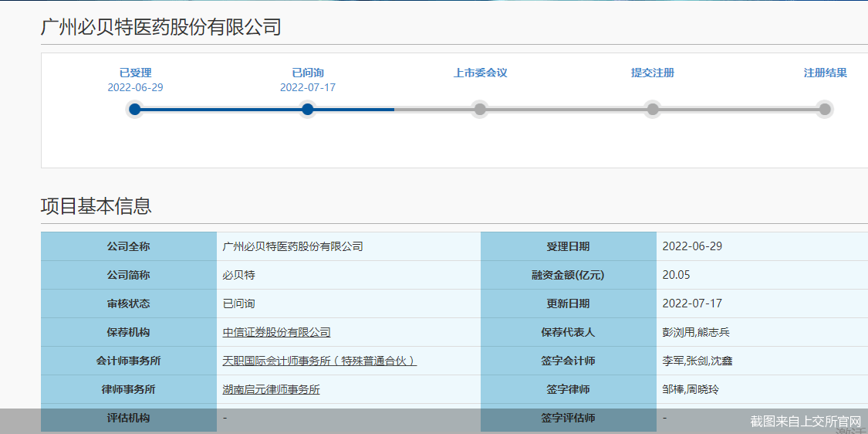Click the 已问询 stage marker dot

(308, 109)
